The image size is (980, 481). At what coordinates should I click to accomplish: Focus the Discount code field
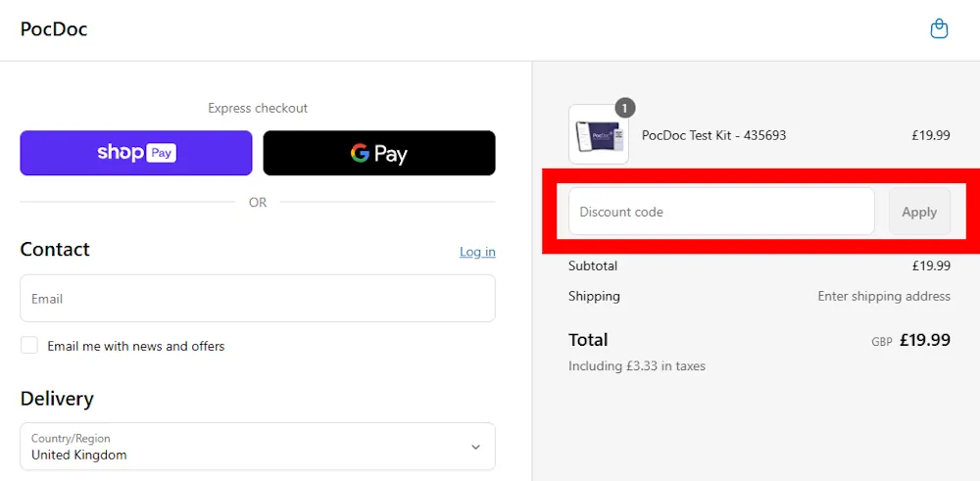click(x=721, y=212)
